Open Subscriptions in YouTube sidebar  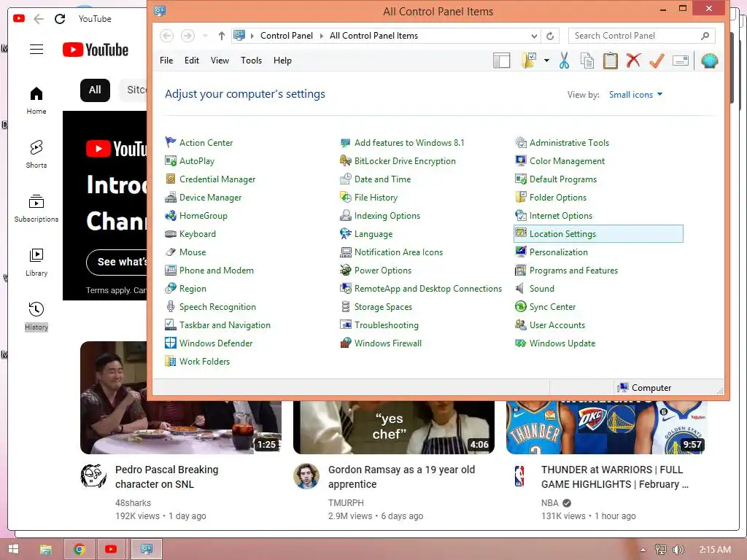36,208
